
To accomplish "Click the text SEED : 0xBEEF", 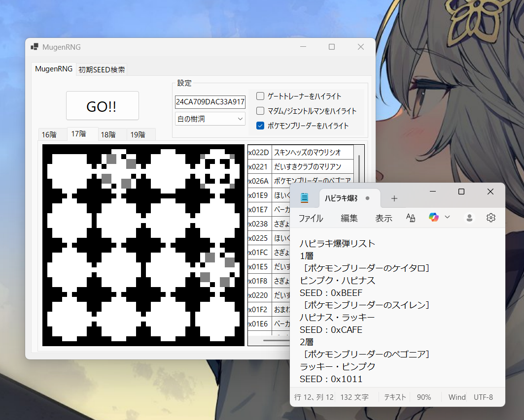I will click(x=331, y=293).
